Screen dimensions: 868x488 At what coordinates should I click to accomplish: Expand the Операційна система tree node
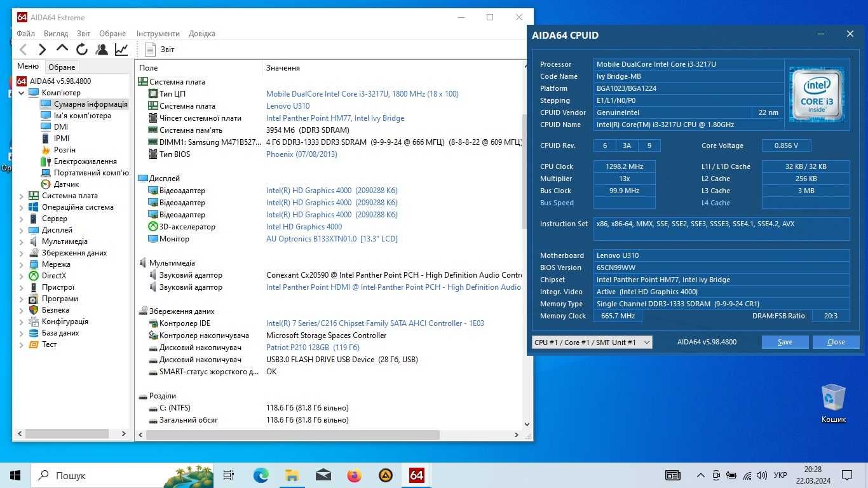[x=21, y=207]
